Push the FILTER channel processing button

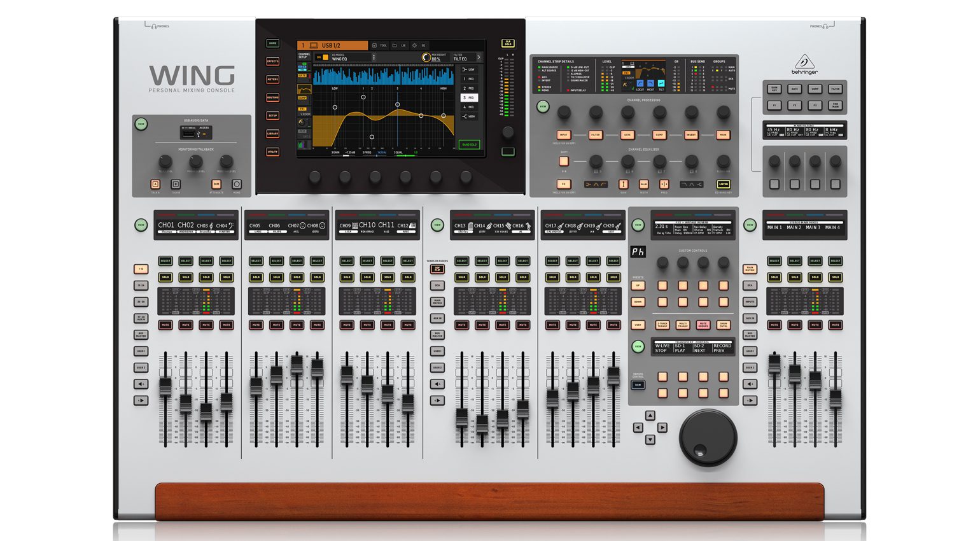[595, 135]
